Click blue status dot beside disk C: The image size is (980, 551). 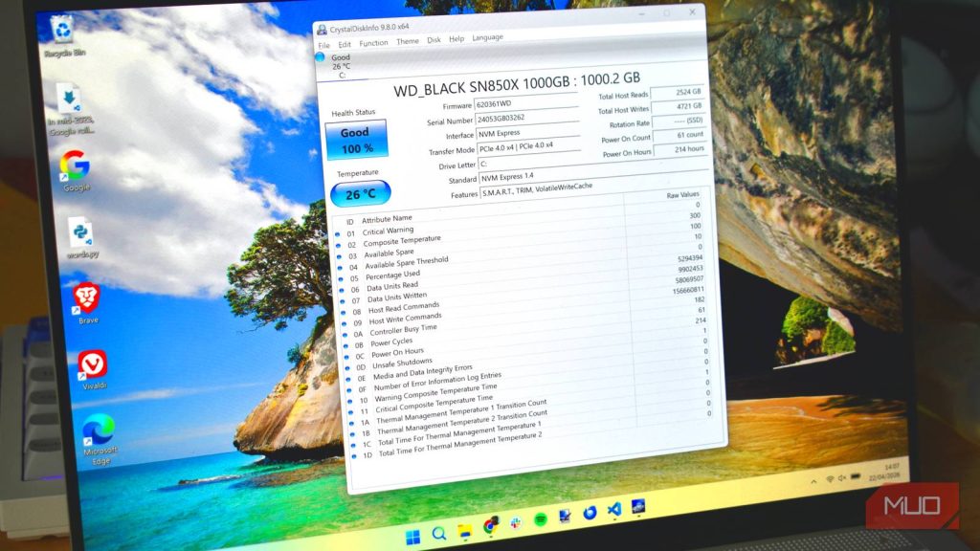(320, 57)
